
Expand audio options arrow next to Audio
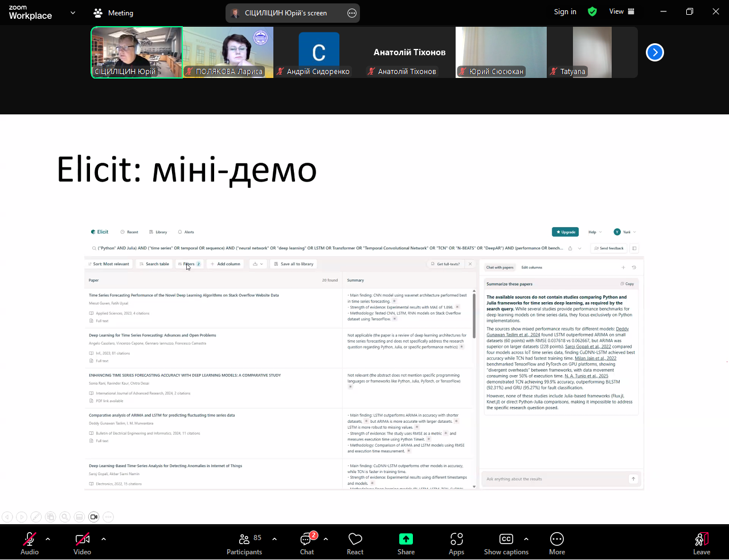pos(48,538)
